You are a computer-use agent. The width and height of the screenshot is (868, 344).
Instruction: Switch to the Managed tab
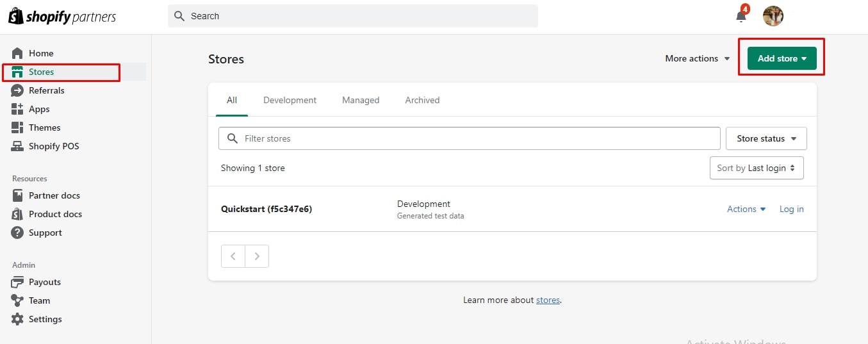[x=361, y=100]
